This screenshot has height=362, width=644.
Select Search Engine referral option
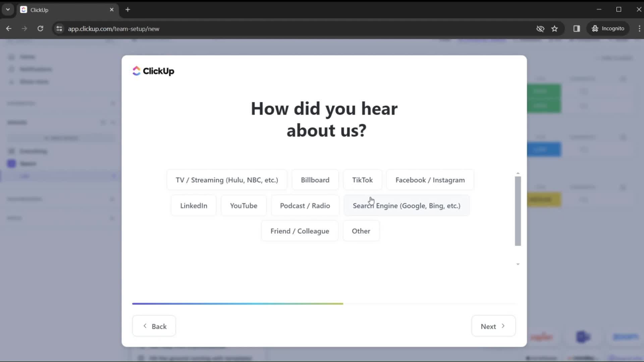pyautogui.click(x=407, y=205)
